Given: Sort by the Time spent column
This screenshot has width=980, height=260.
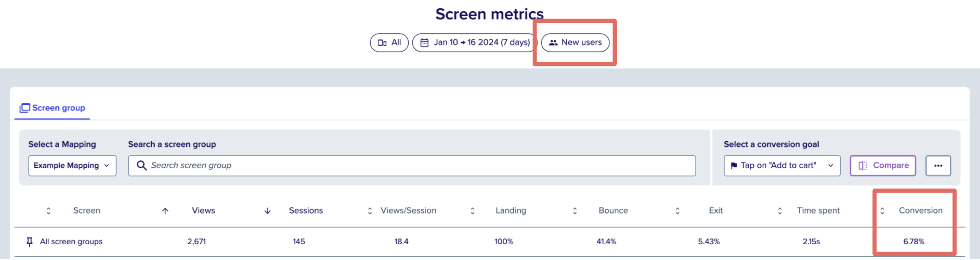Looking at the screenshot, I should [x=780, y=211].
